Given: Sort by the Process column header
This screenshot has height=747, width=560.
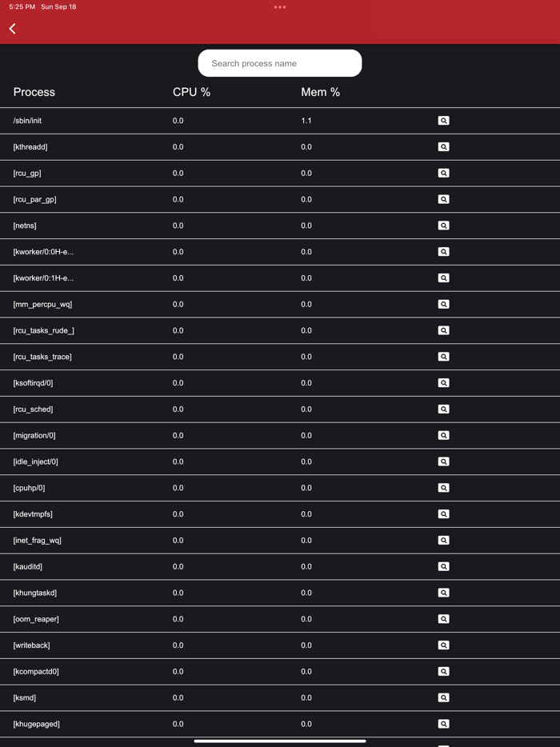Looking at the screenshot, I should pos(34,92).
